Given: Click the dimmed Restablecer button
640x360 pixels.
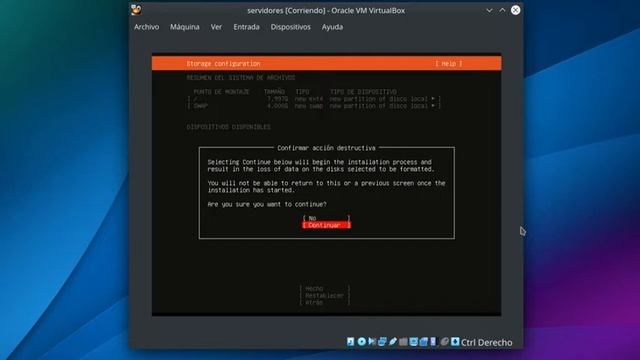Looking at the screenshot, I should click(324, 296).
